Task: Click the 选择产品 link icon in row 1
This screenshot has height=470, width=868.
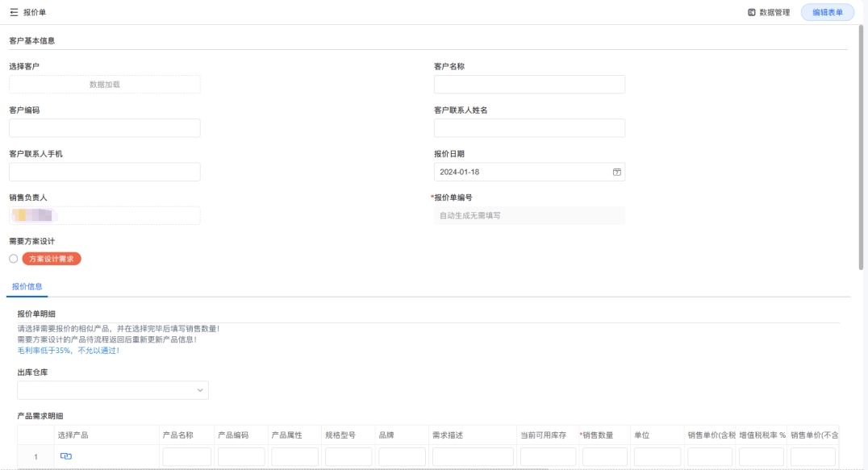Action: pos(66,456)
